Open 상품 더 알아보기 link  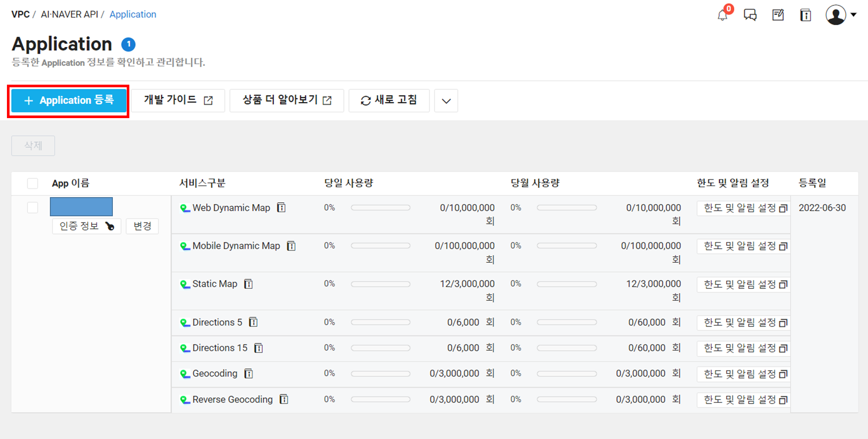click(x=286, y=100)
